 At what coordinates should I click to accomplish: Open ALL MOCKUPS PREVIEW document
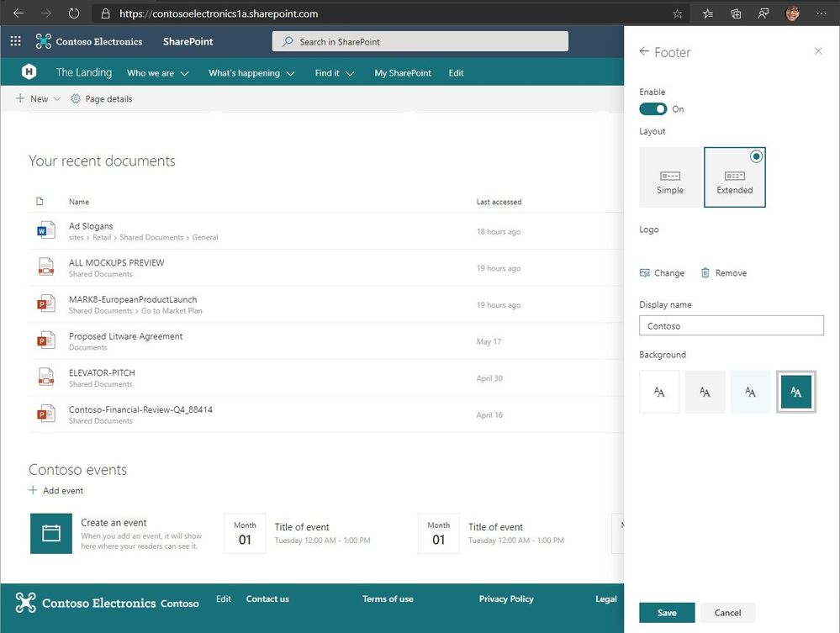click(x=116, y=262)
